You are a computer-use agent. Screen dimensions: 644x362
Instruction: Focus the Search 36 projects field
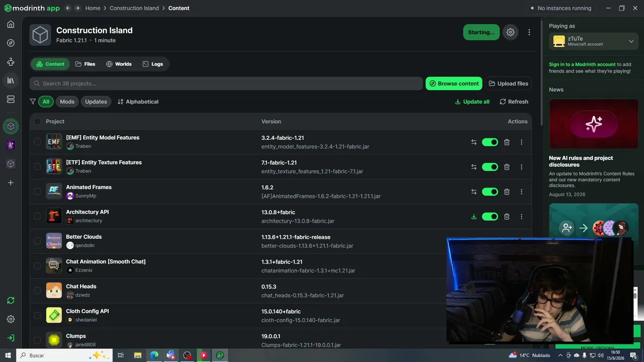pos(226,83)
